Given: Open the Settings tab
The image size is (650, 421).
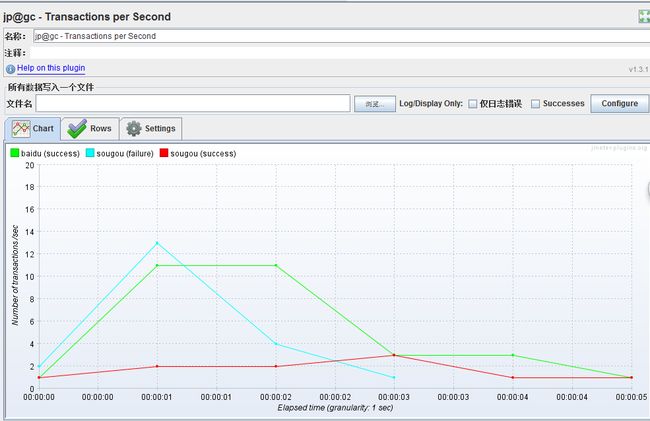Looking at the screenshot, I should tap(151, 128).
